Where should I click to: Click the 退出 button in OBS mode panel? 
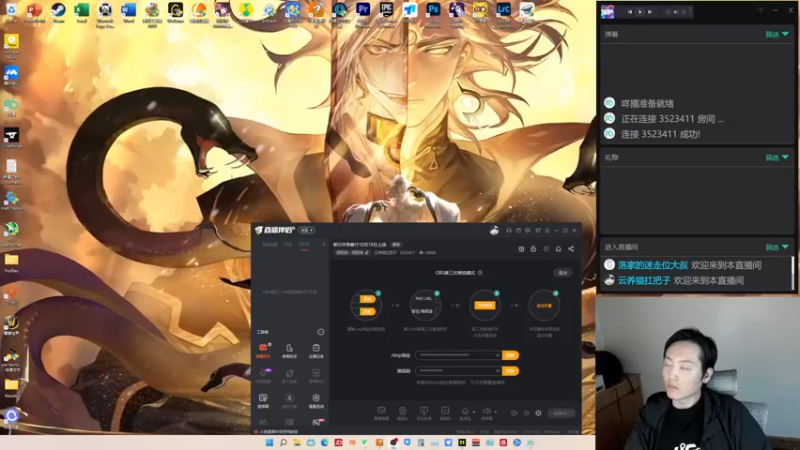563,272
